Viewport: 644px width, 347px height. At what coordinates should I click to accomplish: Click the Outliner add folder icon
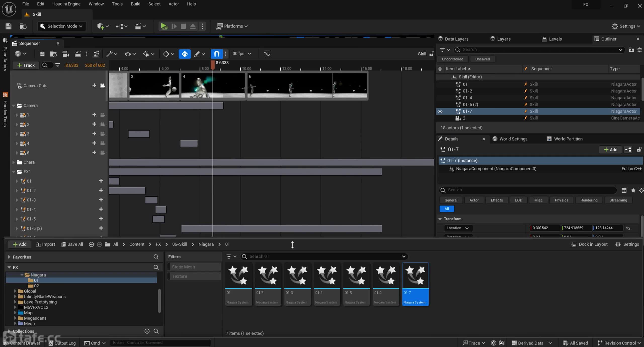631,50
